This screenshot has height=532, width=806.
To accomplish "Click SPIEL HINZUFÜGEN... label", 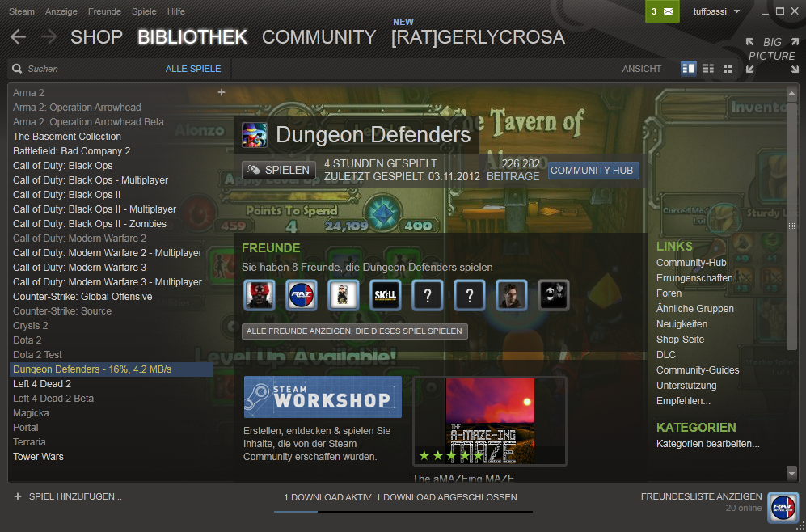I will click(x=75, y=496).
